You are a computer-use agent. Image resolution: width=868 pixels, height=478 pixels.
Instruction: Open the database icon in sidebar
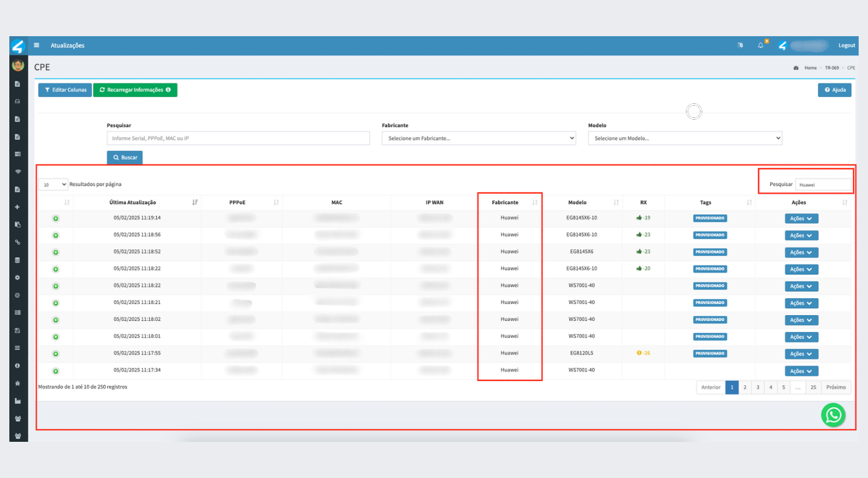point(18,260)
